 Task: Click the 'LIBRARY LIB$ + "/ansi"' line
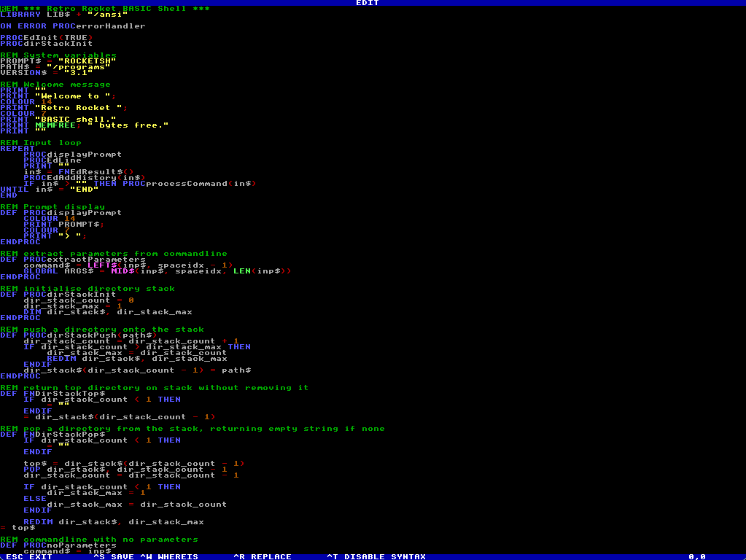tap(64, 15)
